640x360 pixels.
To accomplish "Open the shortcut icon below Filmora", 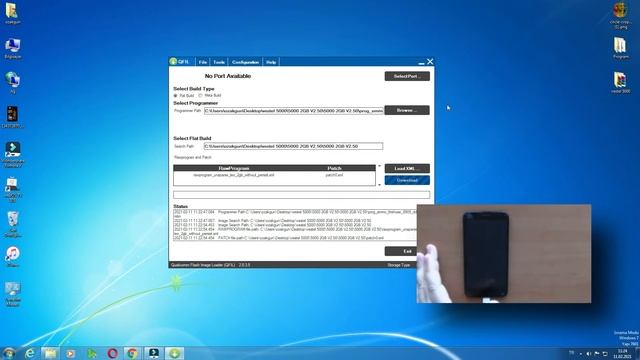I will click(x=12, y=189).
